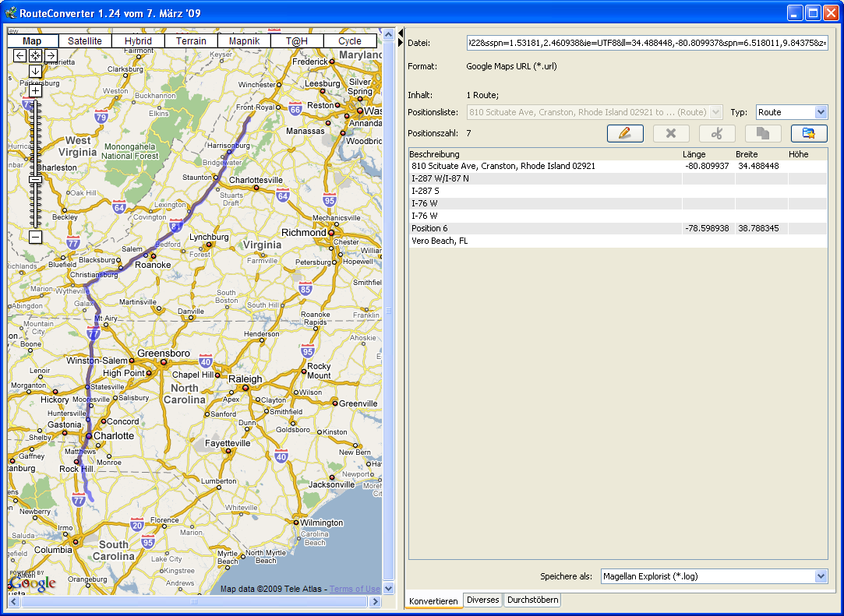Click the Terms of Use link
This screenshot has height=616, width=844.
[x=355, y=589]
